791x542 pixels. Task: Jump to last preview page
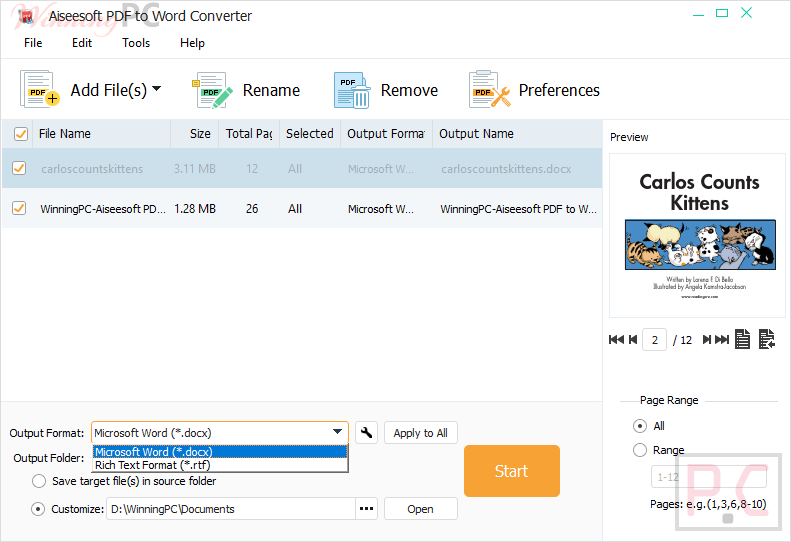pos(722,340)
